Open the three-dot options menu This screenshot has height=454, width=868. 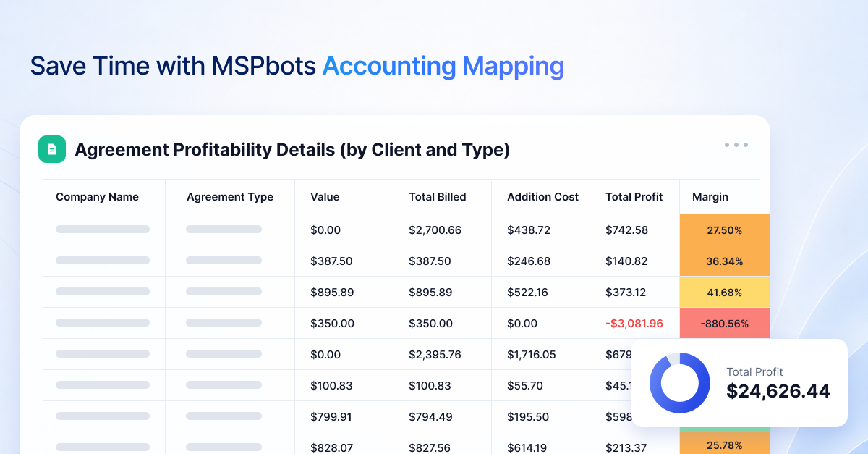[x=736, y=145]
